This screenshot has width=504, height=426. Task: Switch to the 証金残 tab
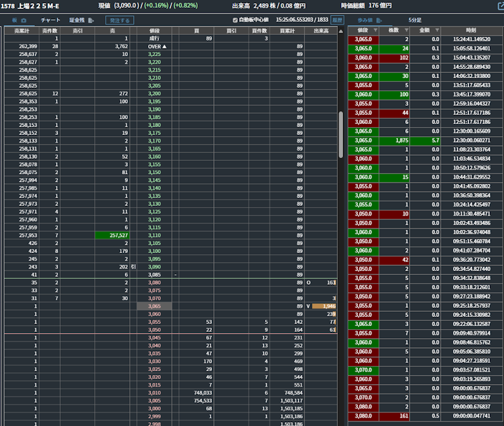(x=77, y=20)
